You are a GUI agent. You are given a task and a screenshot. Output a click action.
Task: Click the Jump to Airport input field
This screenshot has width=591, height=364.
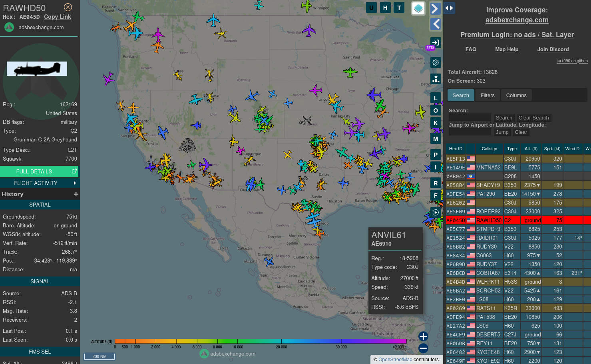click(x=470, y=132)
